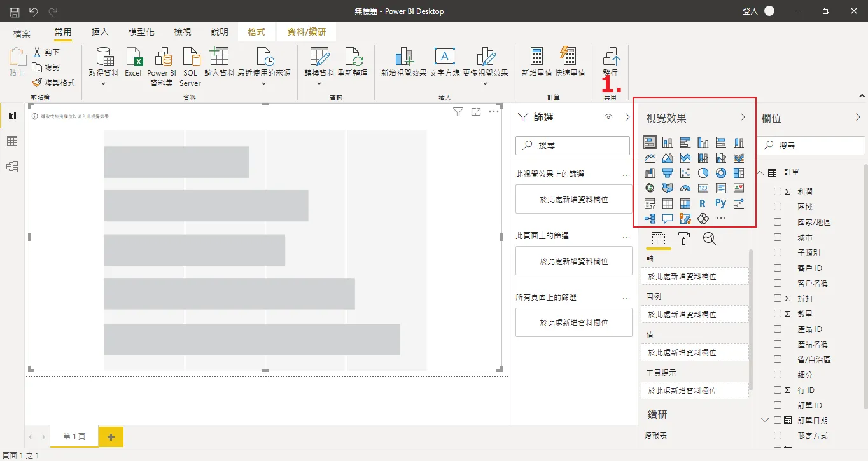Switch to the 模型化 ribbon tab

pos(141,32)
